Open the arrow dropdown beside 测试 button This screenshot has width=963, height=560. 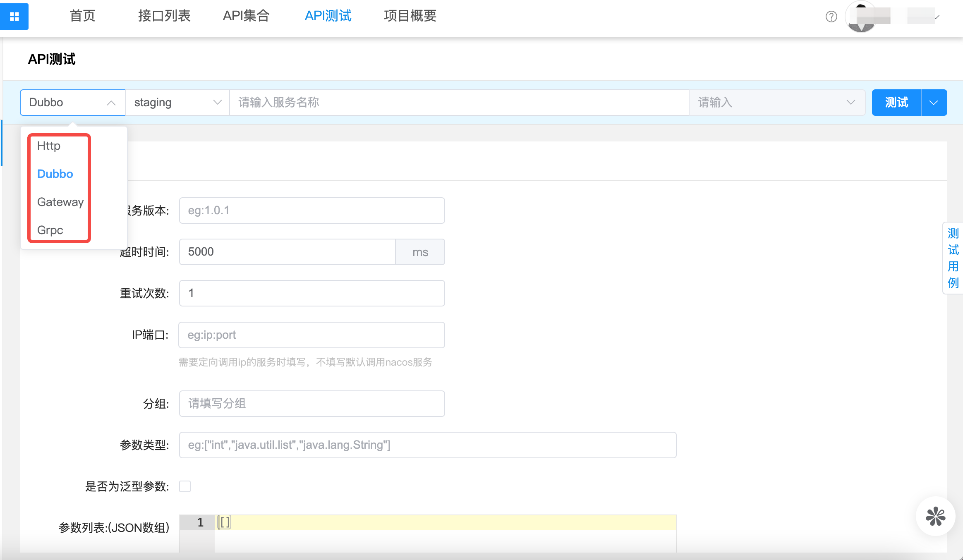pos(934,103)
